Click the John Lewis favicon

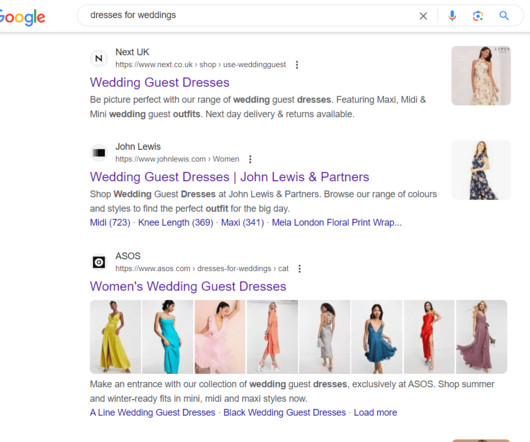pos(99,153)
